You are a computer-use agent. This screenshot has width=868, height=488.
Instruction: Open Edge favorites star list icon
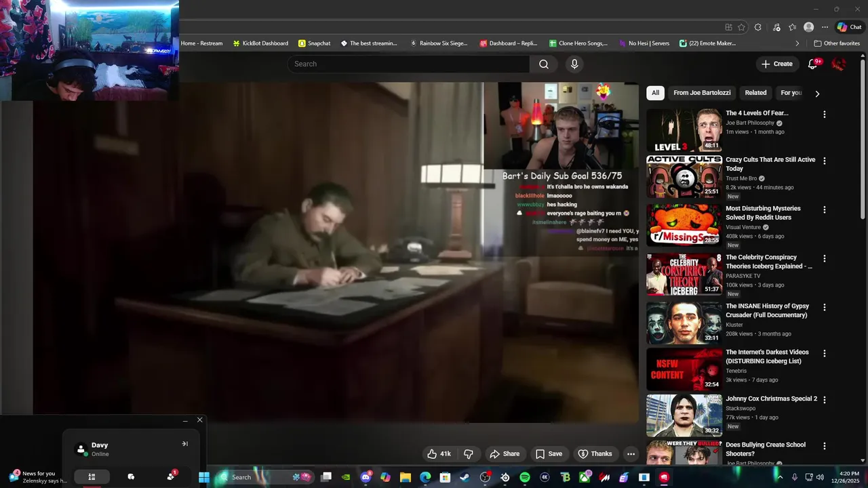[x=793, y=27]
